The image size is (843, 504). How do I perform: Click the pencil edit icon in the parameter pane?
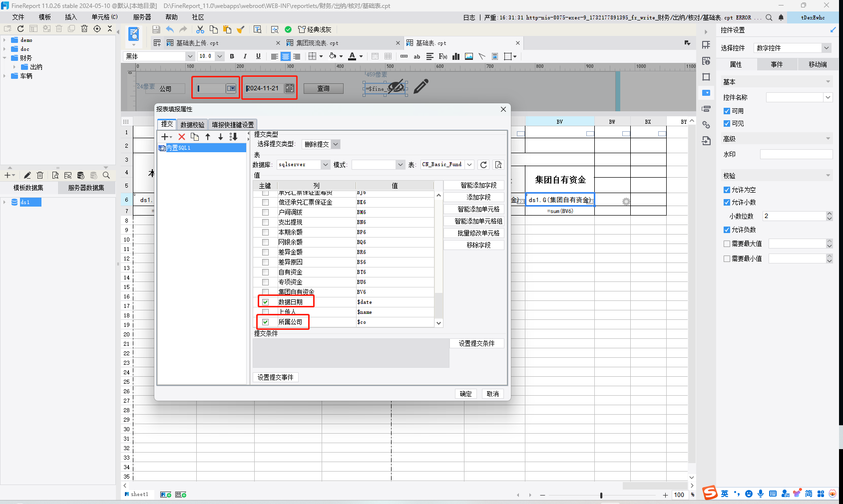[x=421, y=86]
